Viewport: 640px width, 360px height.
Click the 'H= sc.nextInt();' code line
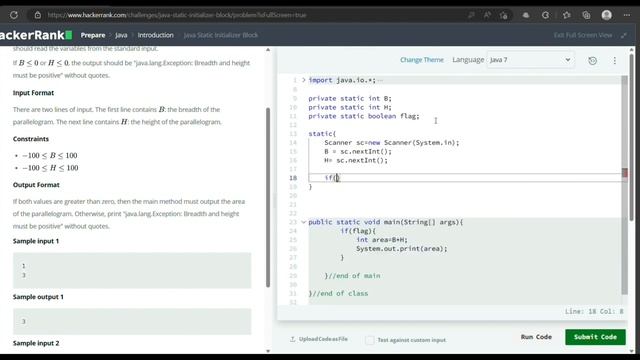point(356,160)
